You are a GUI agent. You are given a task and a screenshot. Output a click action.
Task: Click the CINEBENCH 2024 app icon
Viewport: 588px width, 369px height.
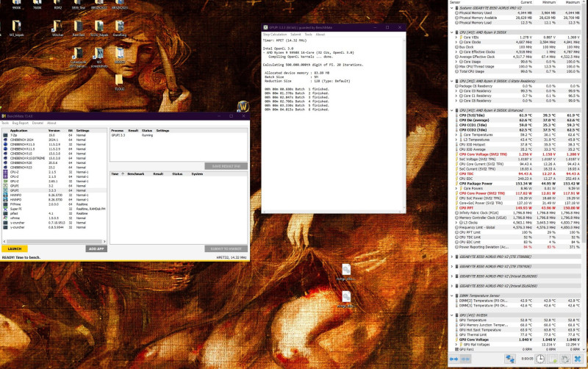point(5,140)
